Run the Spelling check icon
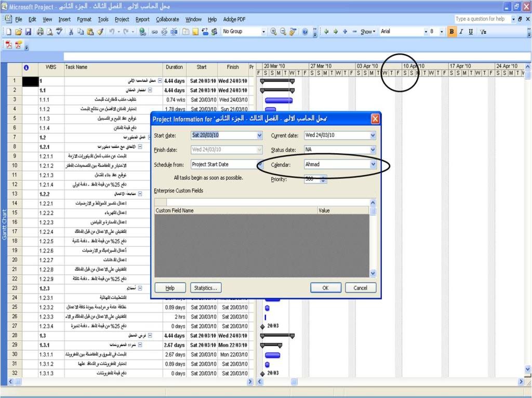Image resolution: width=532 pixels, height=398 pixels. [x=59, y=32]
